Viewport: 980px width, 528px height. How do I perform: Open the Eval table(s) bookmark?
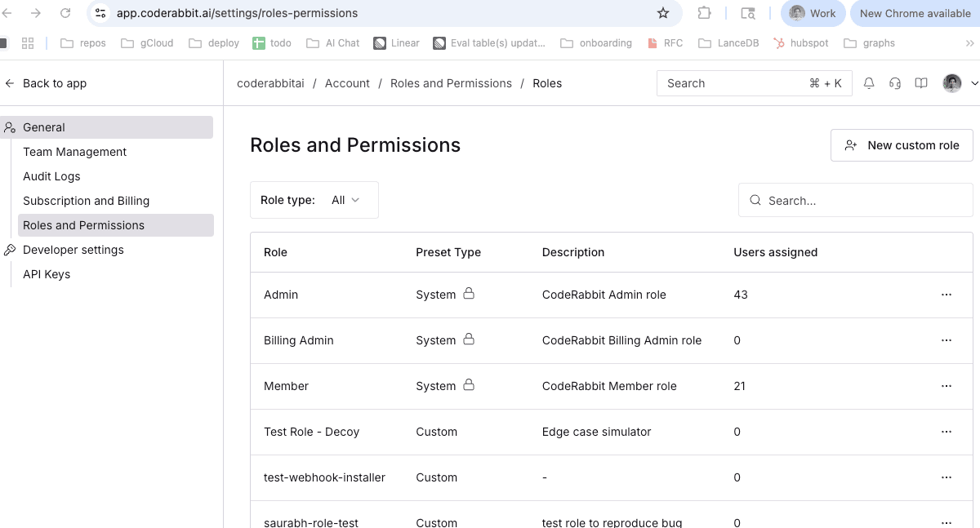pyautogui.click(x=489, y=43)
